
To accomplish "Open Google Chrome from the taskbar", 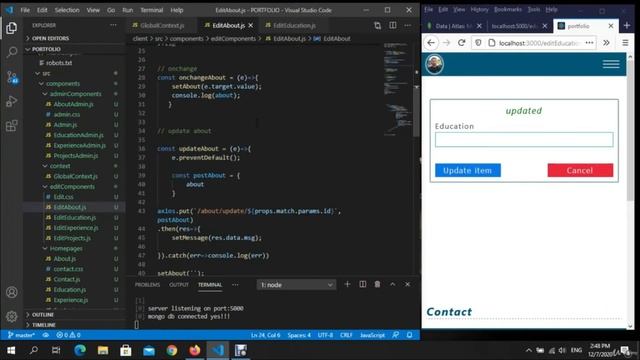I will click(x=172, y=350).
